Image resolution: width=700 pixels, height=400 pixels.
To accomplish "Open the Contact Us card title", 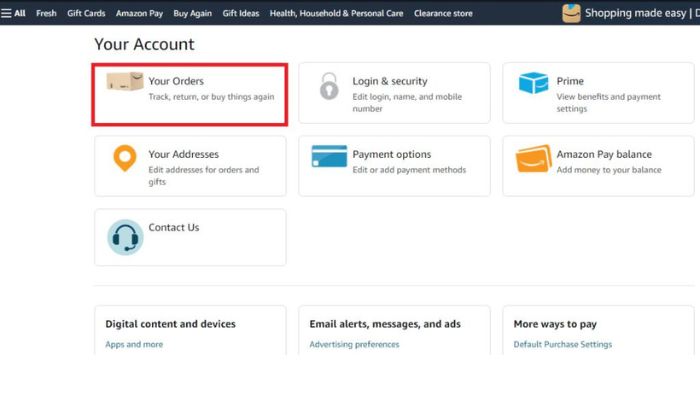I will point(174,228).
